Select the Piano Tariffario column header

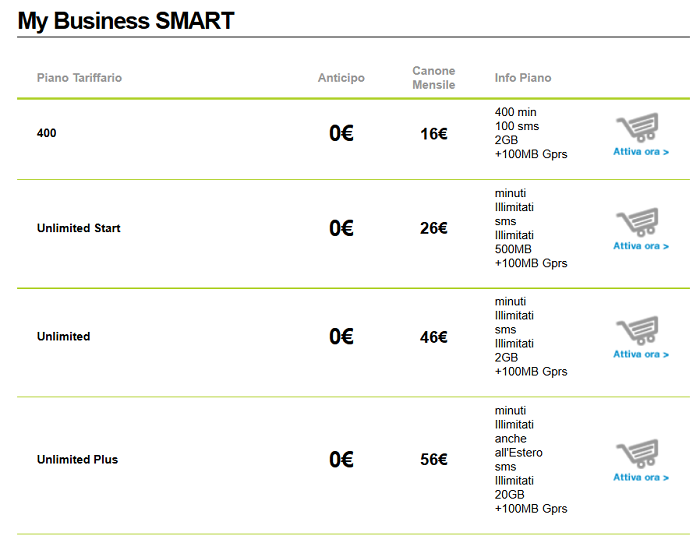[79, 78]
